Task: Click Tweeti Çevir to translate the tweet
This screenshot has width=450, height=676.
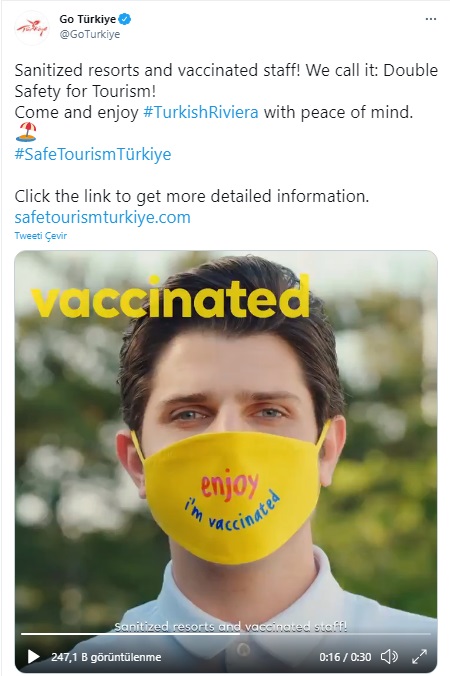Action: point(41,236)
